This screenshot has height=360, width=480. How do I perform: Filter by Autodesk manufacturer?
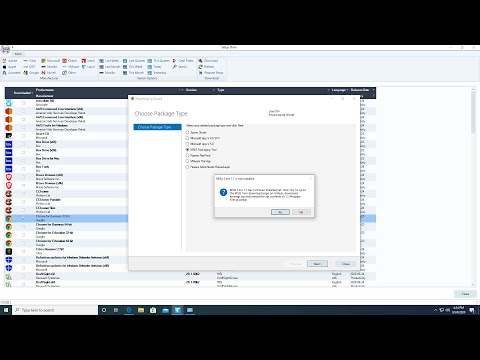(x=12, y=73)
